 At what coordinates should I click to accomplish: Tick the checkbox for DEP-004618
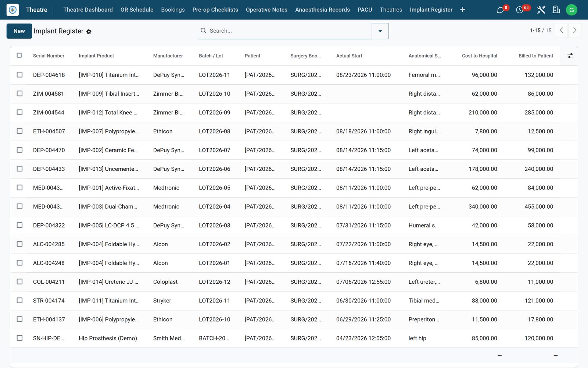tap(19, 75)
